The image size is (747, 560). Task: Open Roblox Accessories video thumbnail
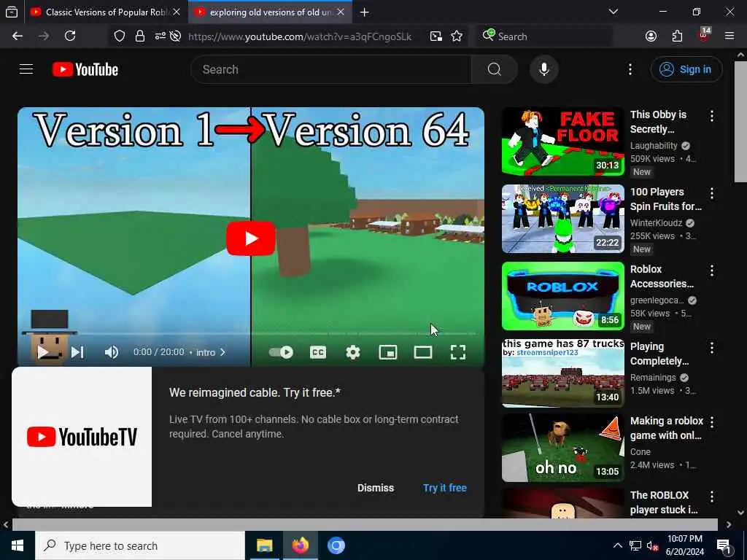coord(562,296)
